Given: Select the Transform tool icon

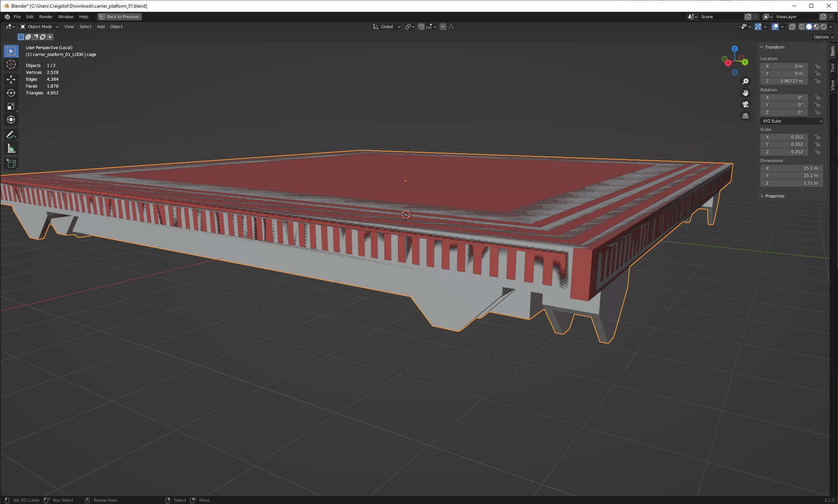Looking at the screenshot, I should 11,120.
